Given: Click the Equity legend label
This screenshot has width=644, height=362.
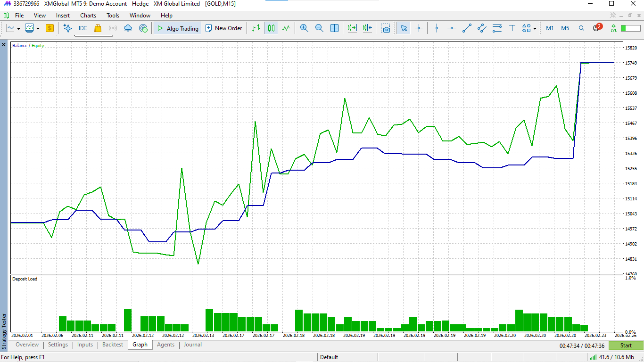Looking at the screenshot, I should [x=38, y=46].
